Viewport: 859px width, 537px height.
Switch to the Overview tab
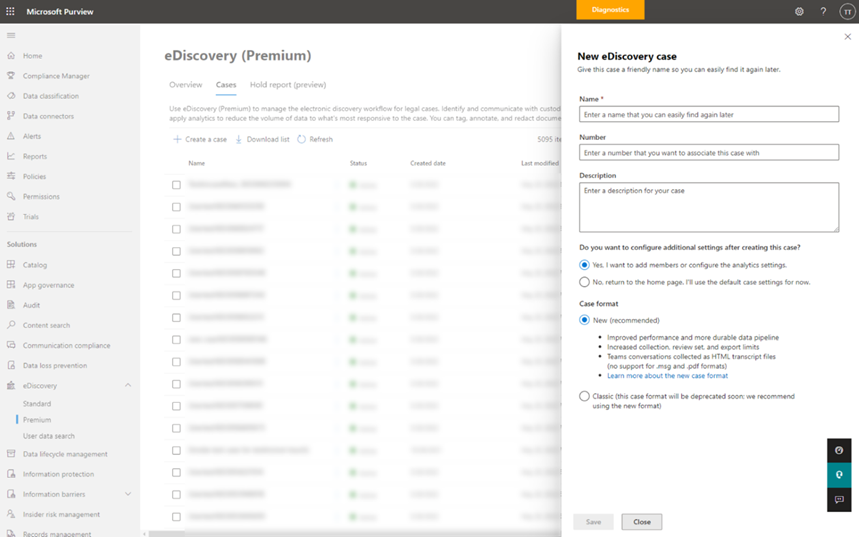click(x=186, y=84)
